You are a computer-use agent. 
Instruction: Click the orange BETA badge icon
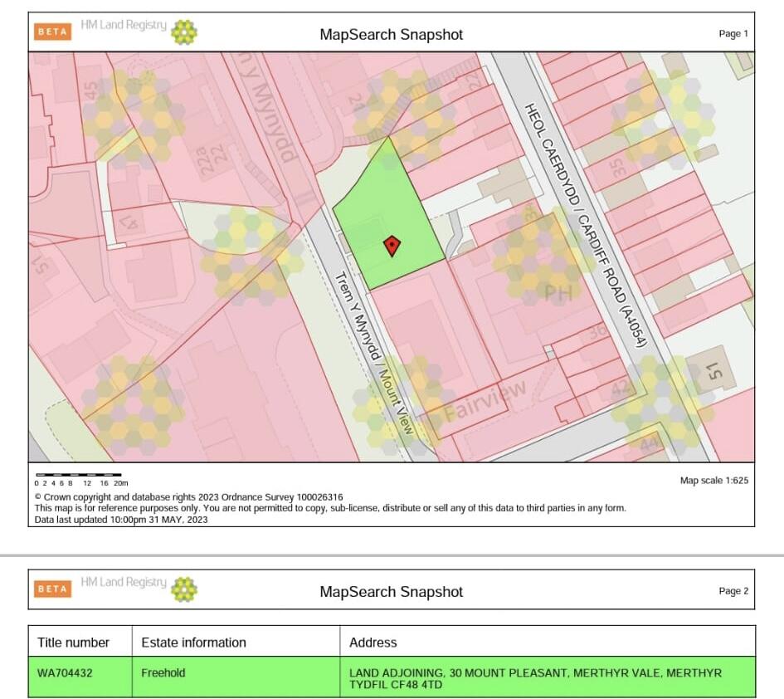[x=51, y=32]
